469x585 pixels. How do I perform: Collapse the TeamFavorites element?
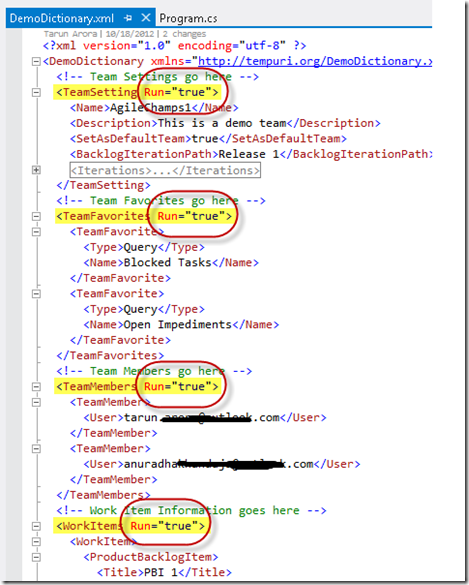(36, 216)
